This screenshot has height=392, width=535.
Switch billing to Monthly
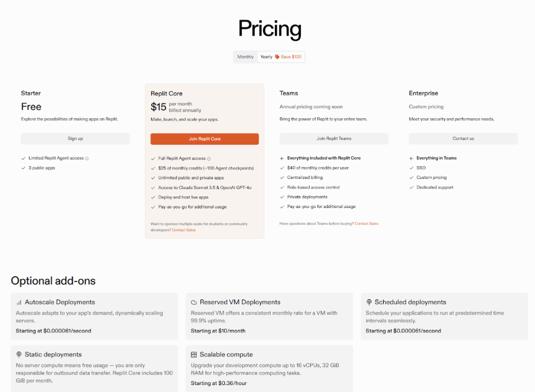click(246, 57)
